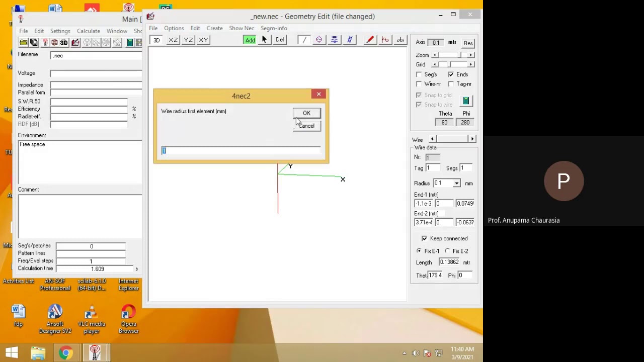Click the Grid slider track

[x=453, y=64]
